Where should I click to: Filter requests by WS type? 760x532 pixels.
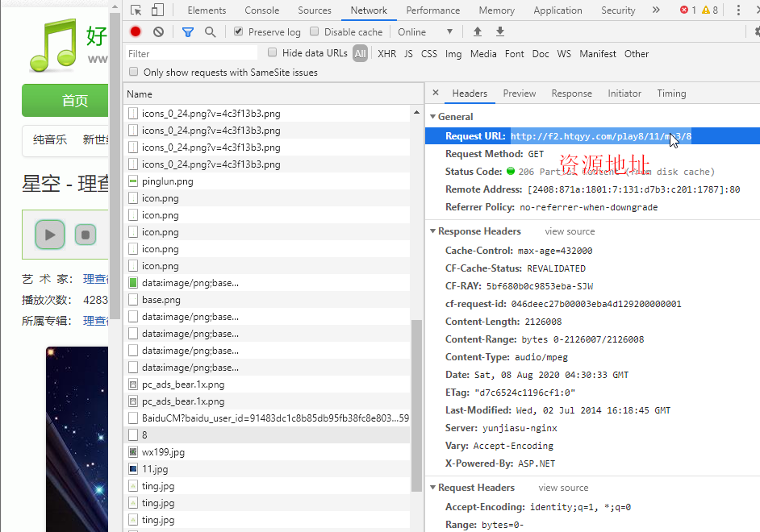click(564, 54)
